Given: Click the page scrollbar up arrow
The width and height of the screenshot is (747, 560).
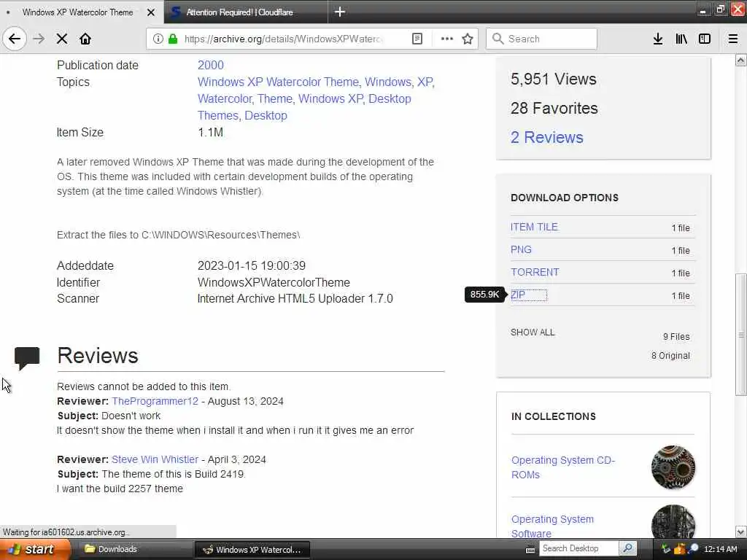Looking at the screenshot, I should [x=740, y=60].
